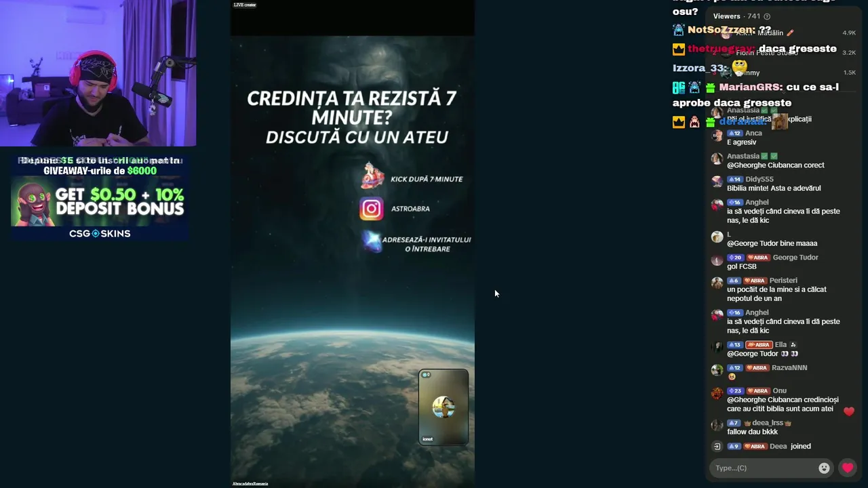This screenshot has height=488, width=868.
Task: Click the level 20 badge beside George Tudor
Action: point(735,258)
